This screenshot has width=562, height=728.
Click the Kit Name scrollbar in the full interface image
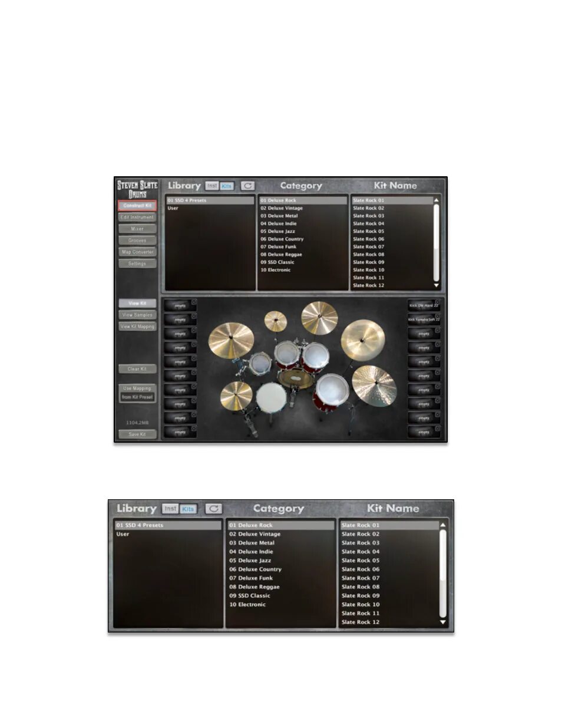click(x=437, y=243)
